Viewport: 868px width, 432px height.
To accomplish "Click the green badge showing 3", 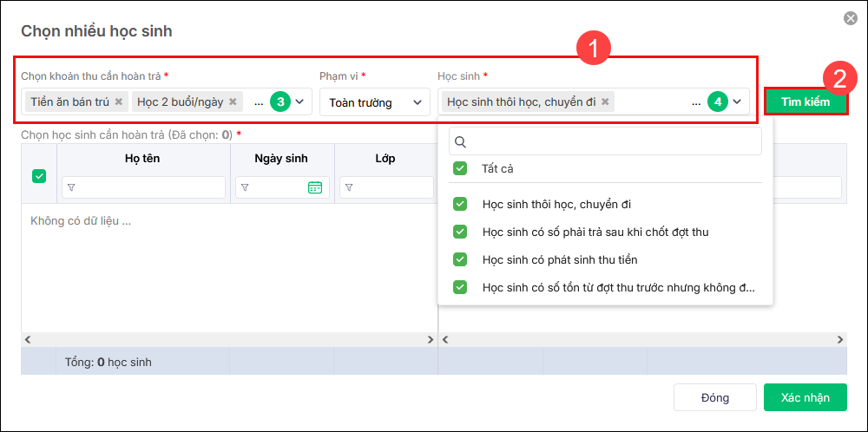I will point(279,102).
